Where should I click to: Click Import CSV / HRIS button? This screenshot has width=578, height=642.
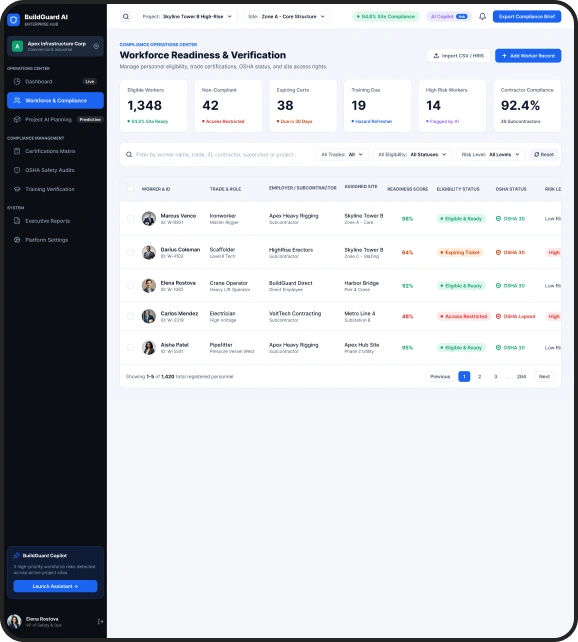point(458,56)
